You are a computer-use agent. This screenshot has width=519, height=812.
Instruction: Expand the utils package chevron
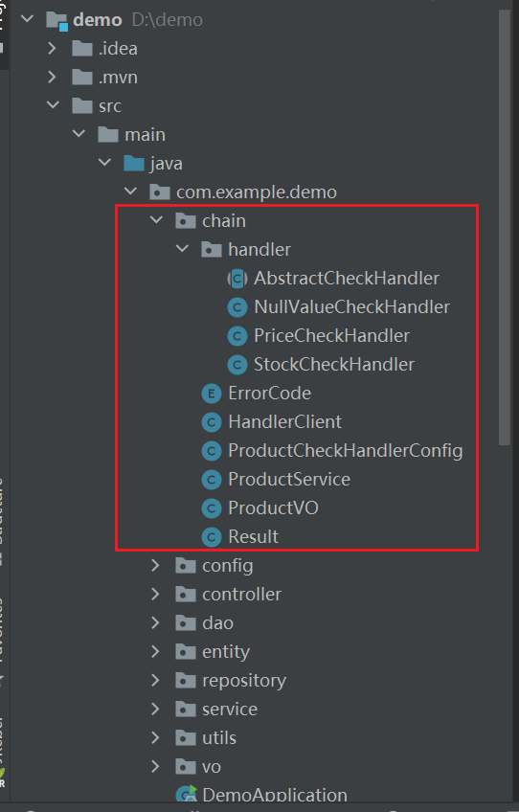(x=155, y=738)
